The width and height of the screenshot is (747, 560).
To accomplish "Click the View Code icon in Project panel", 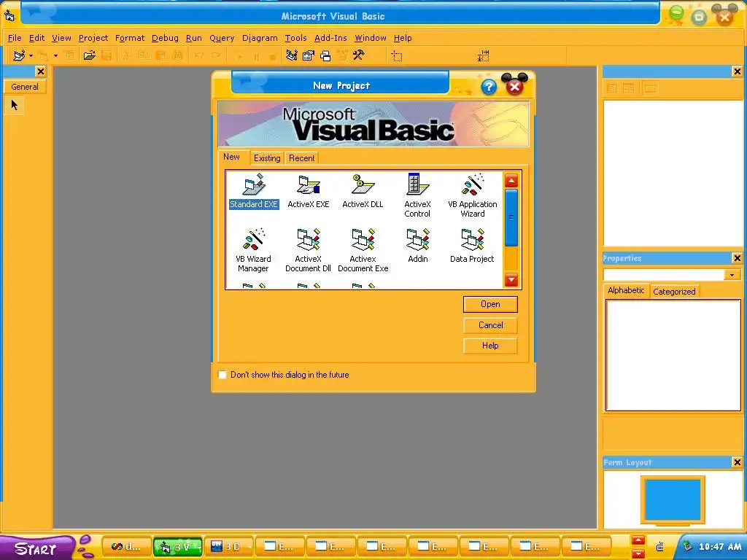I will (613, 88).
